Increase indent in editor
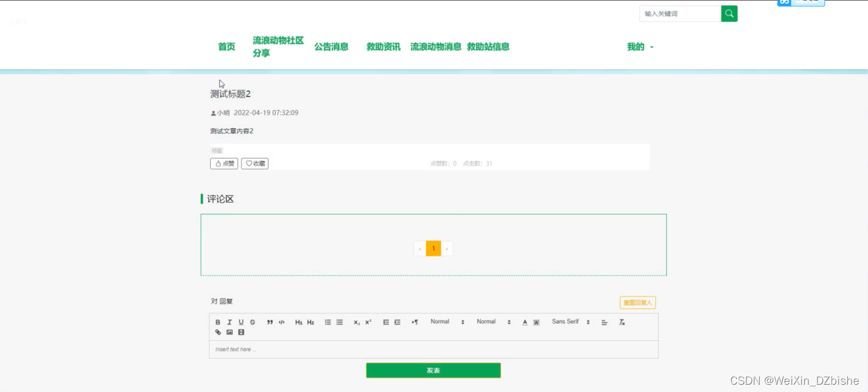 (x=397, y=322)
